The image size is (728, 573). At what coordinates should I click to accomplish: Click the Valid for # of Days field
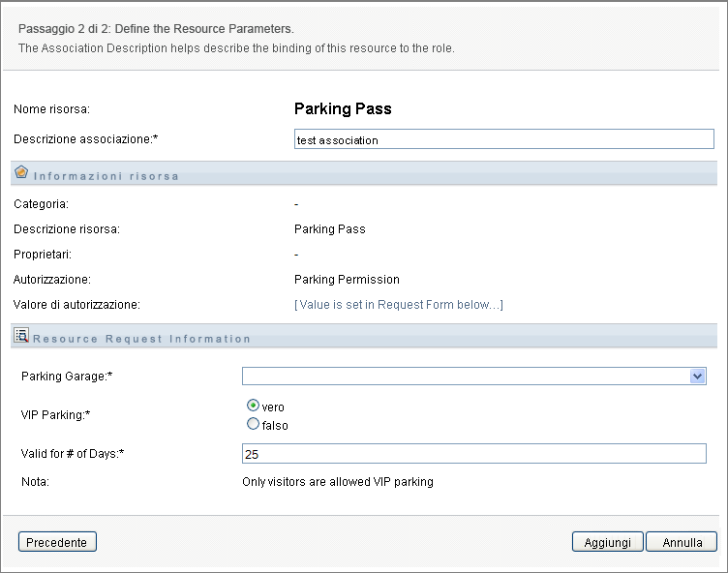click(x=473, y=454)
